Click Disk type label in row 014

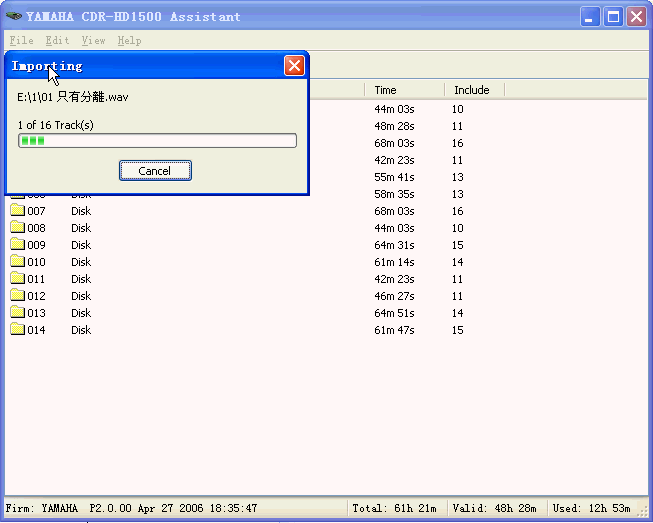(81, 331)
